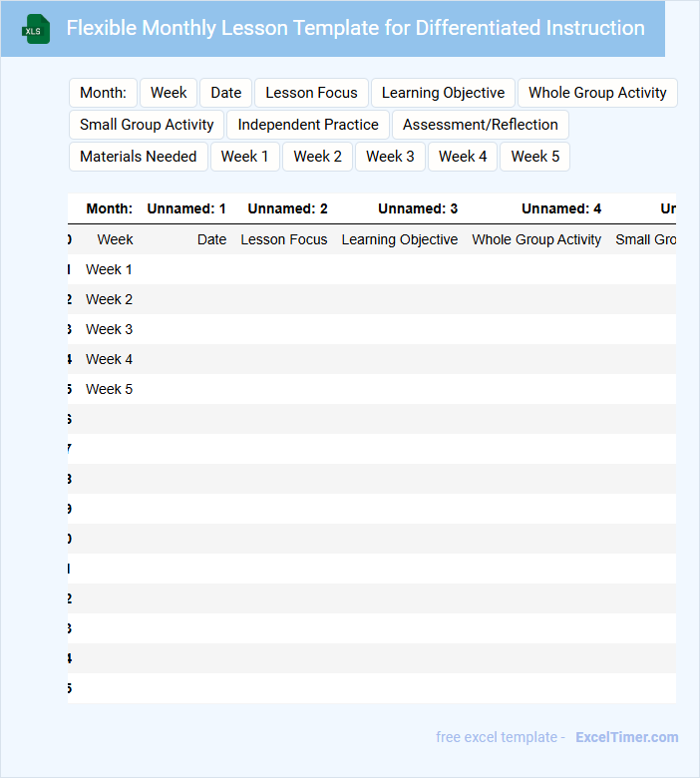Click the 'Unnamed: 2' column header
Image resolution: width=700 pixels, height=778 pixels.
(288, 208)
